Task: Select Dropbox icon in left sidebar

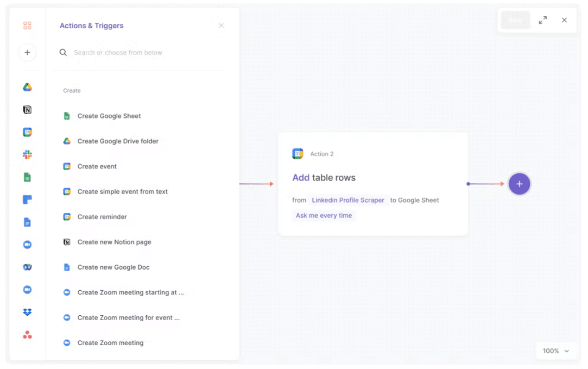Action: [x=27, y=312]
